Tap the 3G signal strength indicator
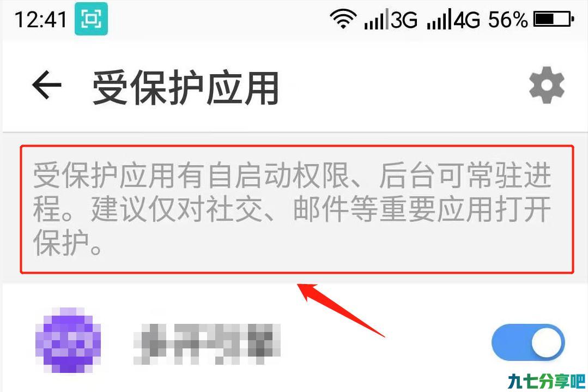The width and height of the screenshot is (588, 392). (x=391, y=20)
